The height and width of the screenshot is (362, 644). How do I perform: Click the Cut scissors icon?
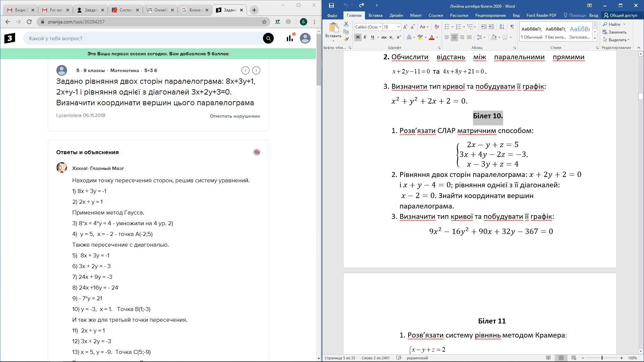(346, 24)
